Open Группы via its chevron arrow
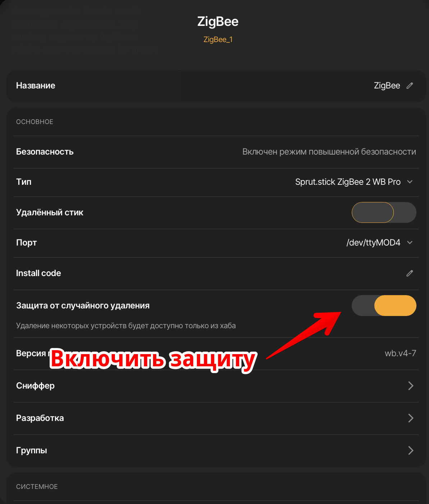The image size is (429, 504). (x=411, y=450)
